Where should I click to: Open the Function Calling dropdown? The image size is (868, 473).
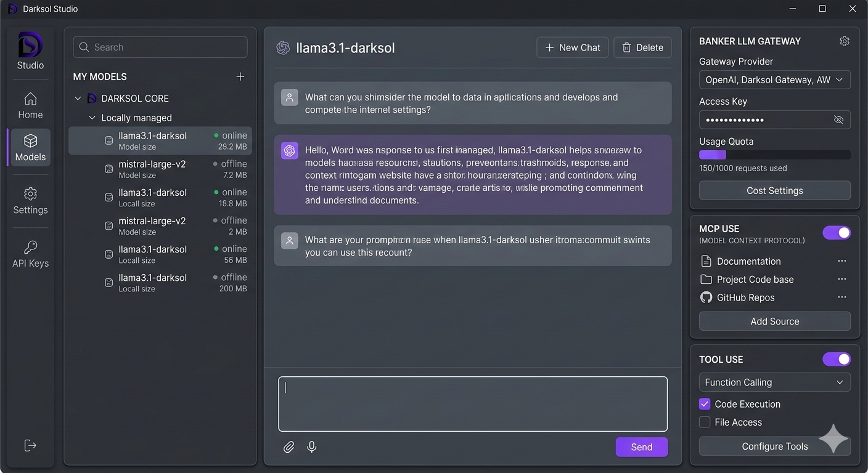pos(774,382)
